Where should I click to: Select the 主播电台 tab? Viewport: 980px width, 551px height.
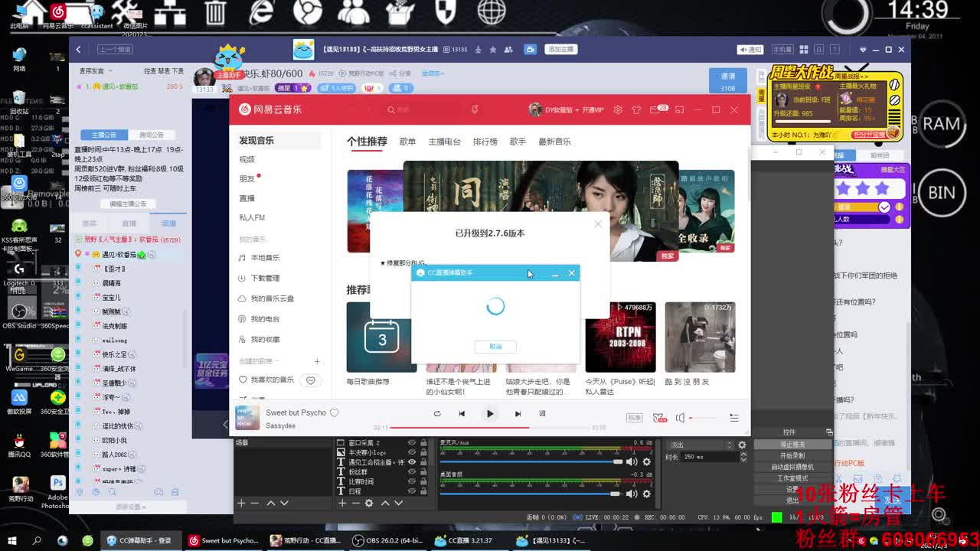[444, 142]
